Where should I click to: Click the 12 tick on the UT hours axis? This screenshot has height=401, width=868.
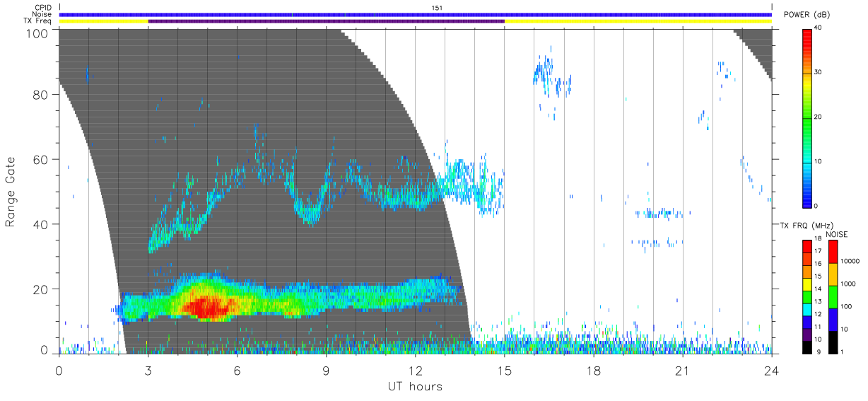(416, 370)
